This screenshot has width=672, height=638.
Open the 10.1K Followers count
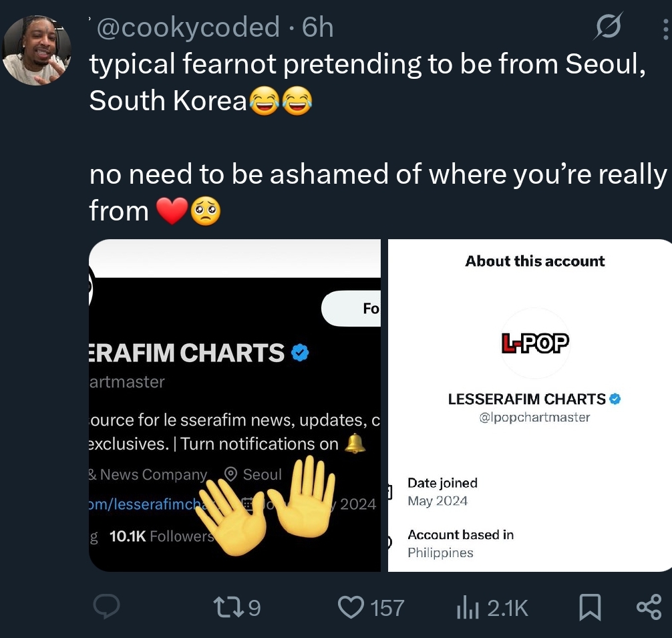click(162, 536)
